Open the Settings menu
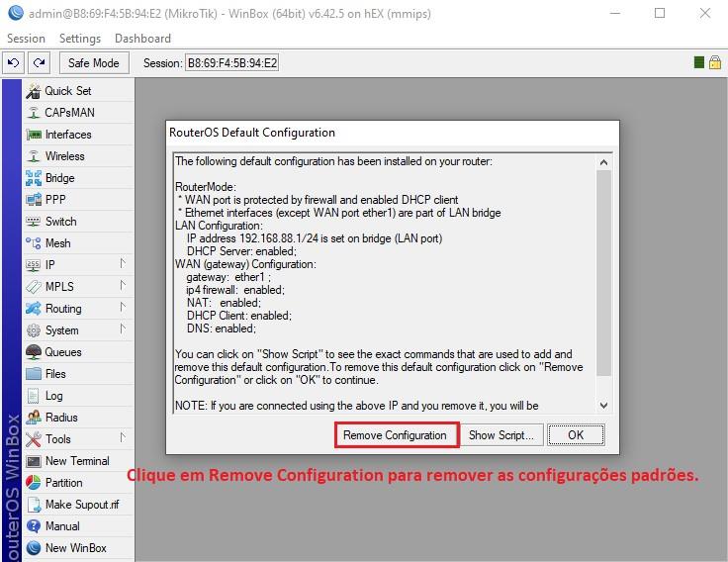 tap(80, 38)
